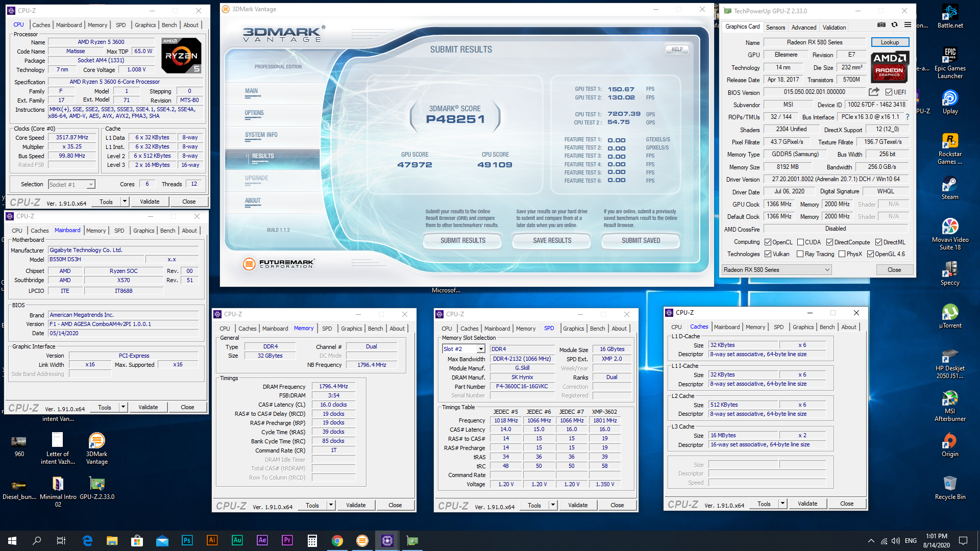Open Premiere Pro from taskbar

(x=287, y=540)
